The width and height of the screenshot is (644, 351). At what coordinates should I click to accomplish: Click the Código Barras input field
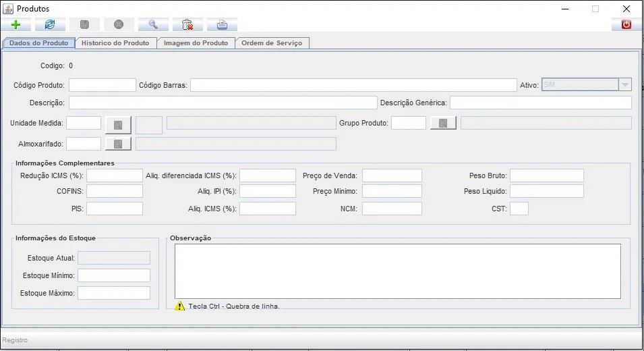click(353, 85)
